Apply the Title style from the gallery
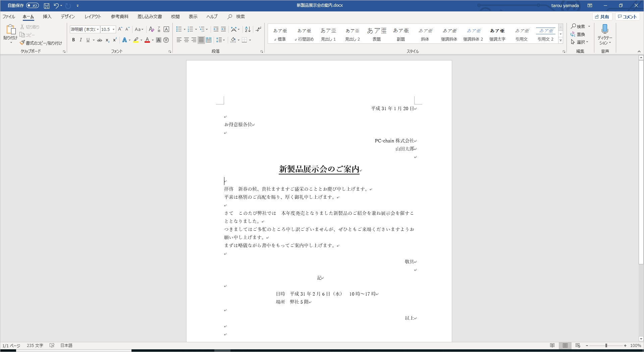 click(x=377, y=34)
